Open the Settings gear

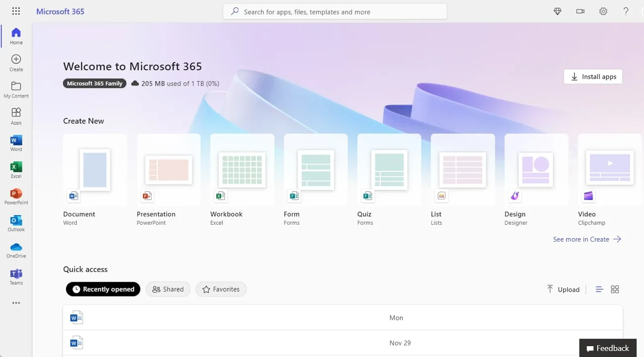tap(603, 11)
